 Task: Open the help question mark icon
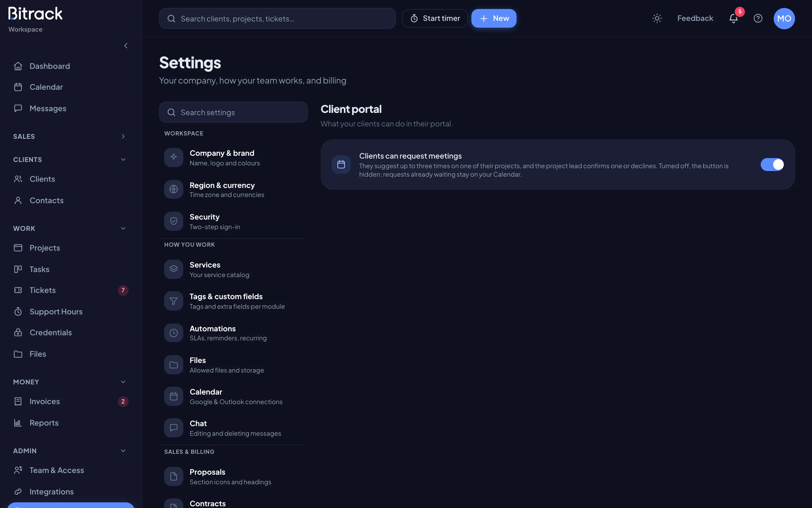[x=758, y=18]
